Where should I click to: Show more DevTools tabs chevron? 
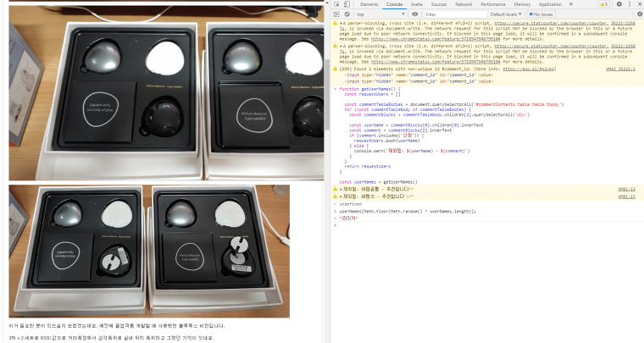pos(571,4)
